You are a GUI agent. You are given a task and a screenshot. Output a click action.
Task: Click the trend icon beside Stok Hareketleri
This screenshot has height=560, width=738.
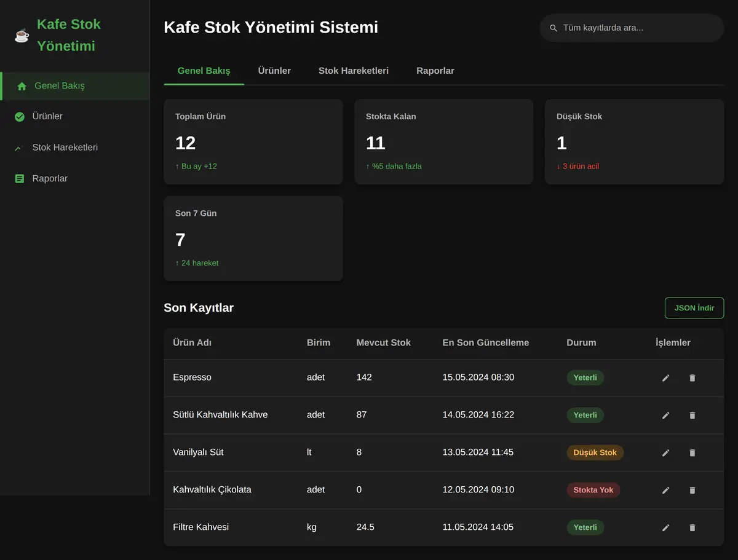tap(18, 148)
